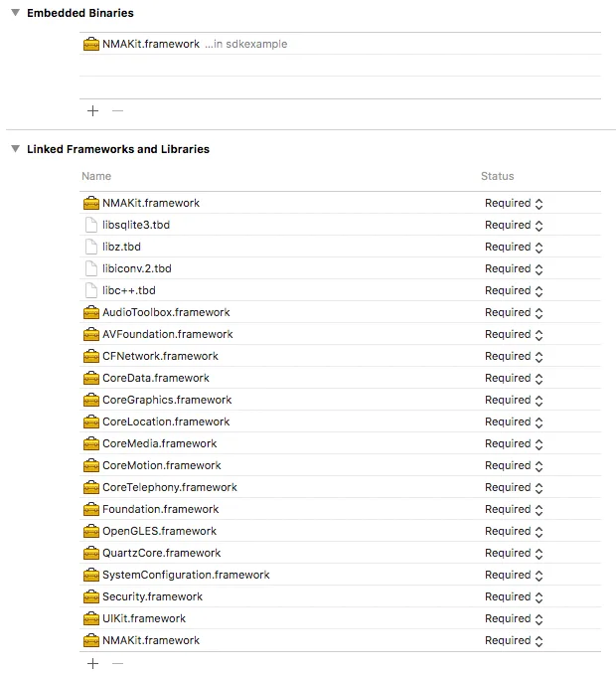Open status popup for CoreTelephony.framework
The height and width of the screenshot is (675, 616).
coord(514,487)
